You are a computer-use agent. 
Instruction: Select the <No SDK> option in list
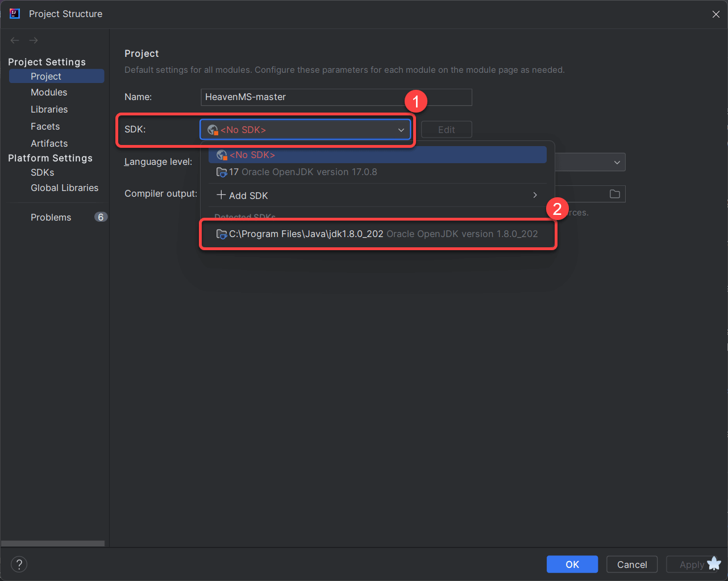click(x=377, y=155)
